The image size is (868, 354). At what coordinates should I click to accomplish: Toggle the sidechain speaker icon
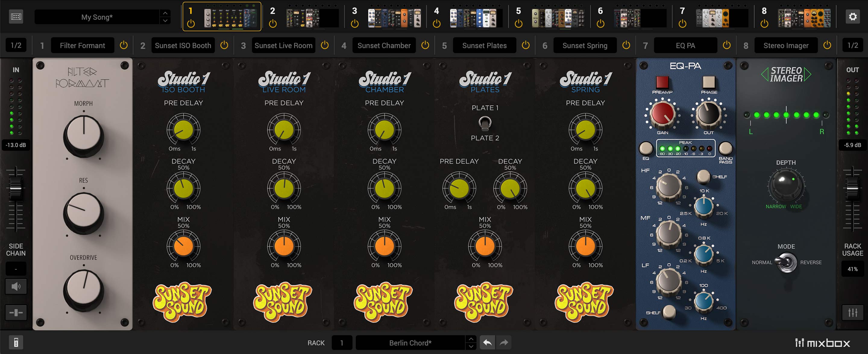pos(16,286)
